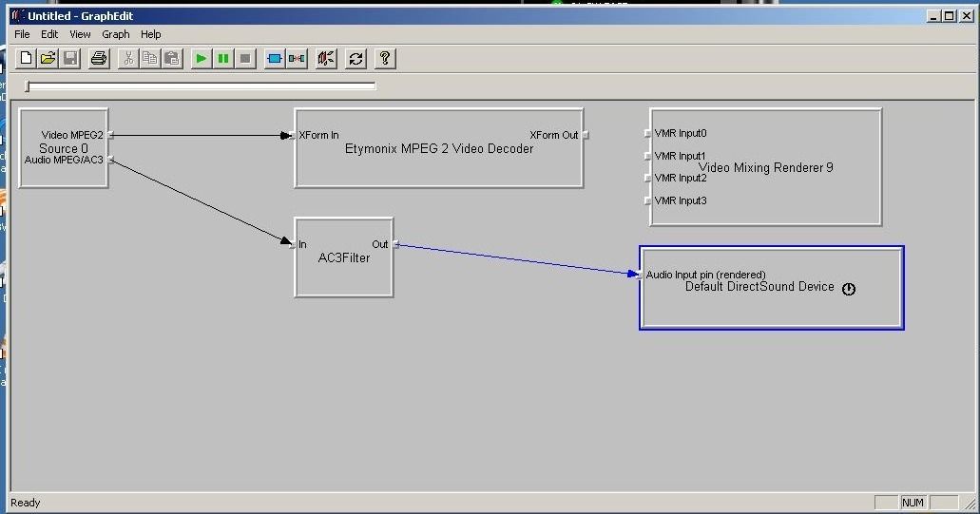Click the VMR Input1 pin
980x514 pixels.
click(647, 156)
